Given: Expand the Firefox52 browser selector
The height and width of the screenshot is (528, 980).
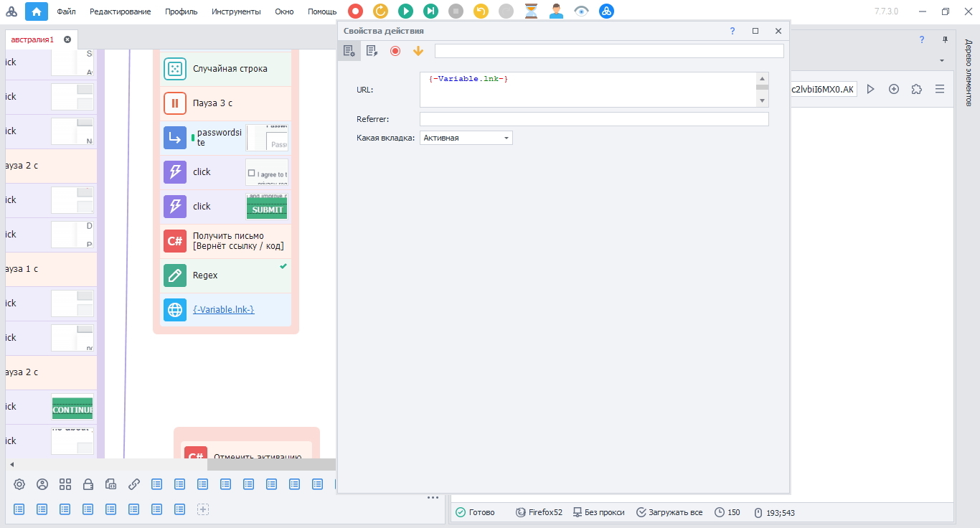Looking at the screenshot, I should pos(539,512).
